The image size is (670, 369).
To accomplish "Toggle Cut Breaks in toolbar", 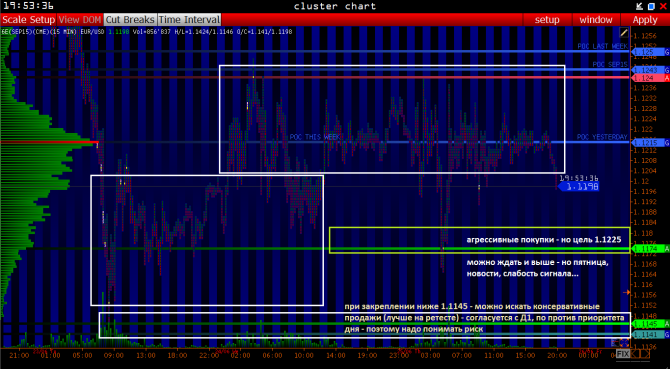I will coord(130,20).
